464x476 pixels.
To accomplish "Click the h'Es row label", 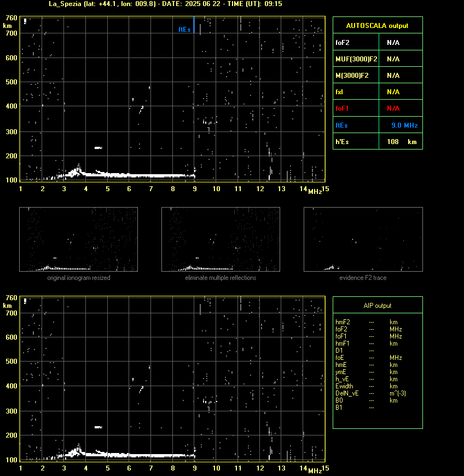I will 342,141.
